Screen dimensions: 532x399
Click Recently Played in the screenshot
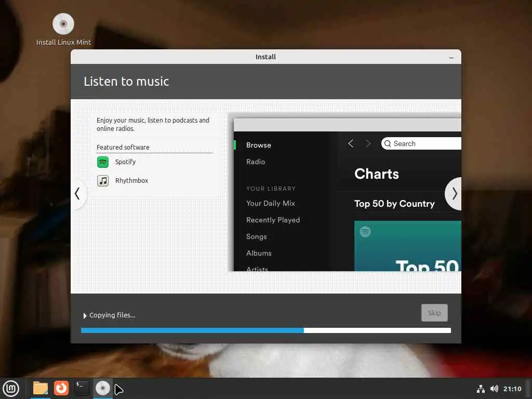click(273, 220)
